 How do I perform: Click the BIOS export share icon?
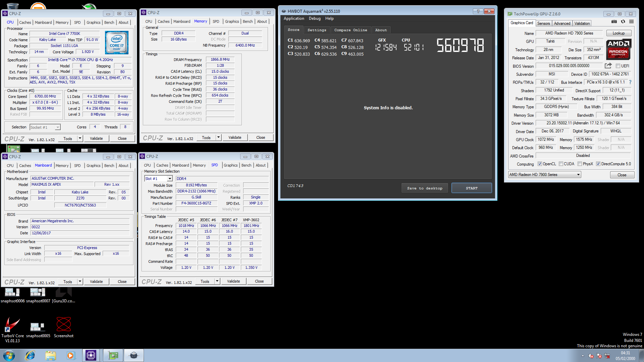pos(608,66)
